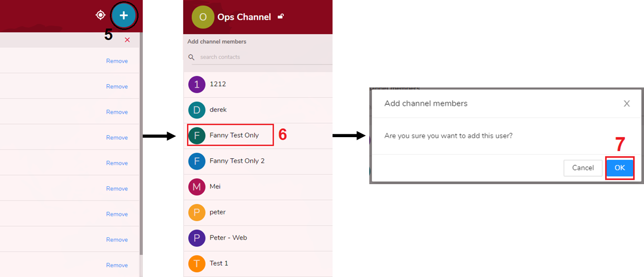
Task: Close the Add channel members dialog with X
Action: [627, 104]
